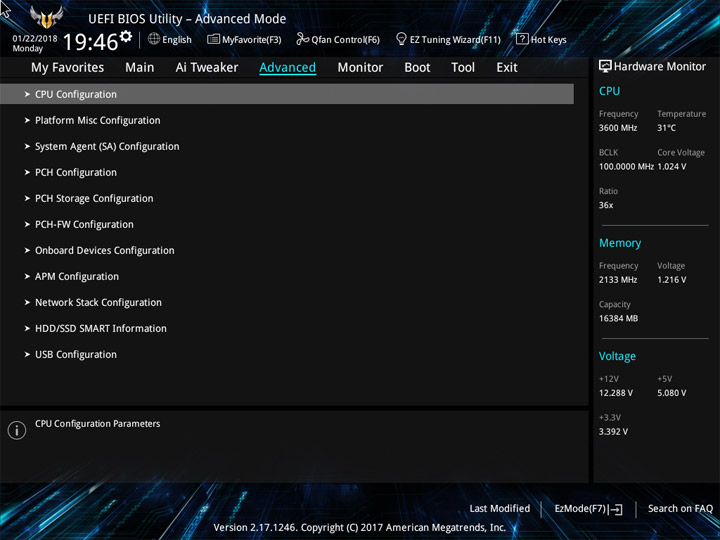Click the Voltage section heading
Image resolution: width=720 pixels, height=540 pixels.
617,356
